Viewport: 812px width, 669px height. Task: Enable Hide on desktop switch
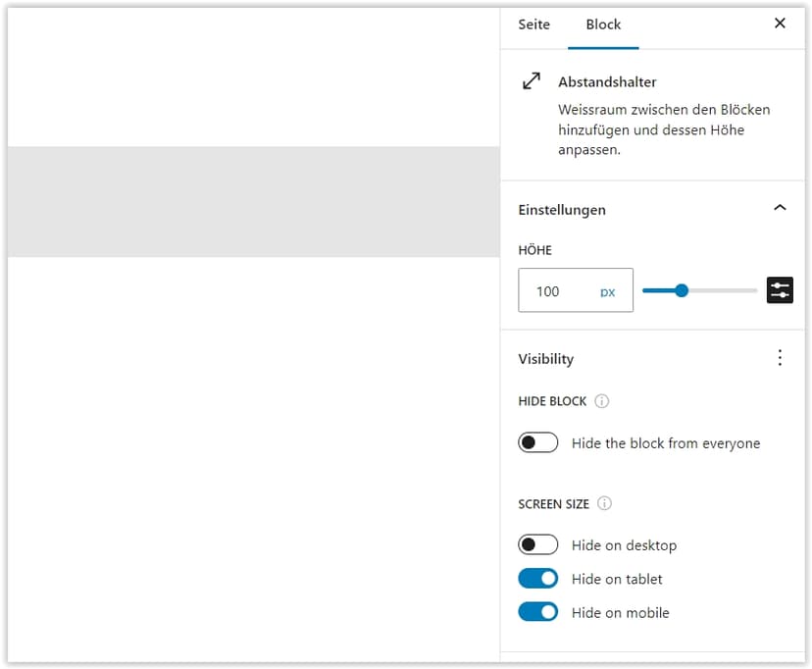(537, 544)
